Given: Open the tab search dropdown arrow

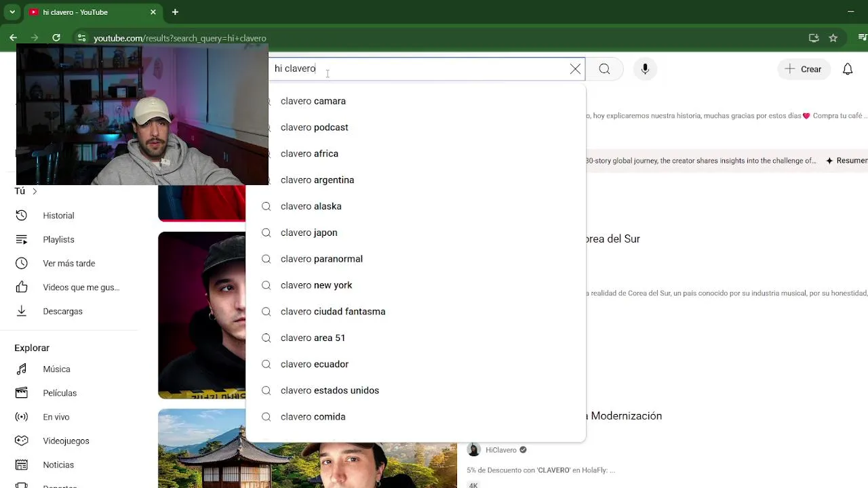Looking at the screenshot, I should pos(12,12).
